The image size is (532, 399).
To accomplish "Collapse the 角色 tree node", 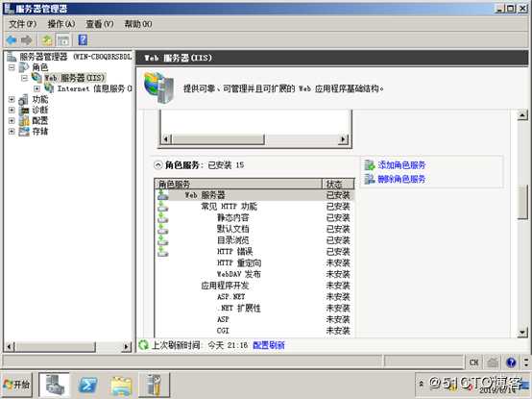I will [12, 67].
